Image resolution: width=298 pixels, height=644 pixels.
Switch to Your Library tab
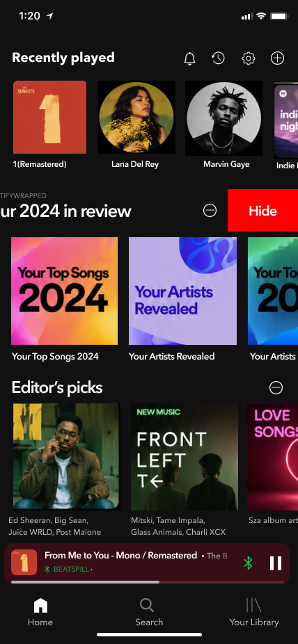[x=253, y=612]
